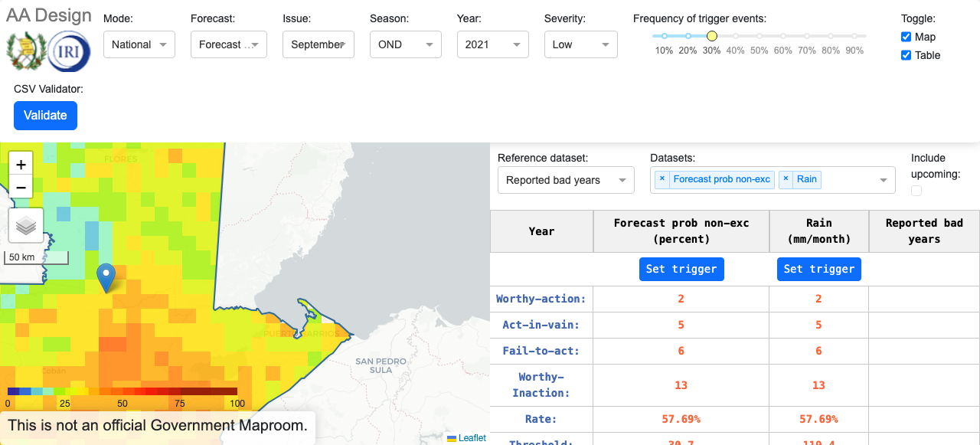Screen dimensions: 980x445
Task: Remove the Forecast prob non-exc dataset chip
Action: click(661, 179)
